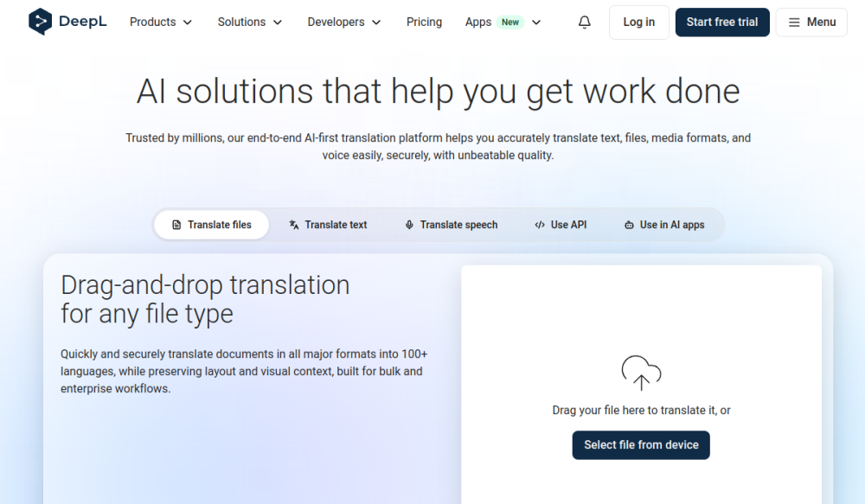Click the robot icon on Use in AI apps
This screenshot has height=504, width=865.
[x=629, y=225]
